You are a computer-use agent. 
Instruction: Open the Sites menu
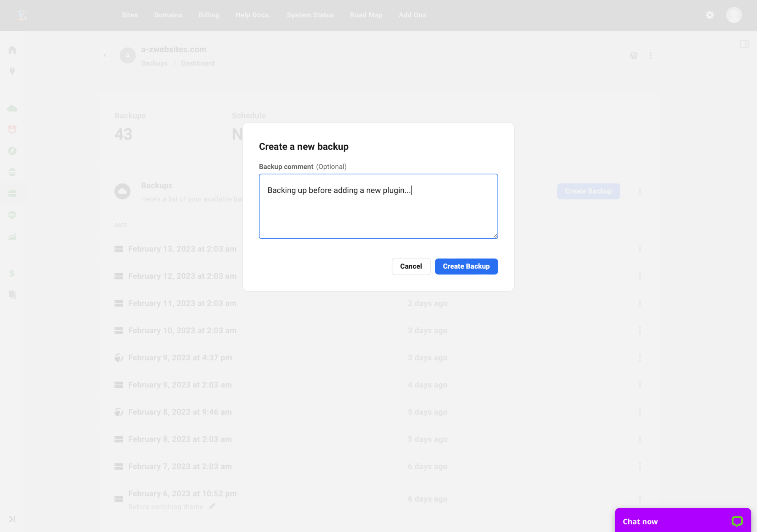(x=130, y=15)
